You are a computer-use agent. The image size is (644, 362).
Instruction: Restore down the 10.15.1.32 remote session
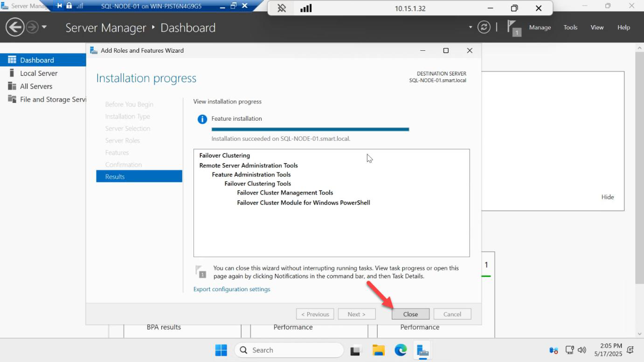pyautogui.click(x=514, y=8)
